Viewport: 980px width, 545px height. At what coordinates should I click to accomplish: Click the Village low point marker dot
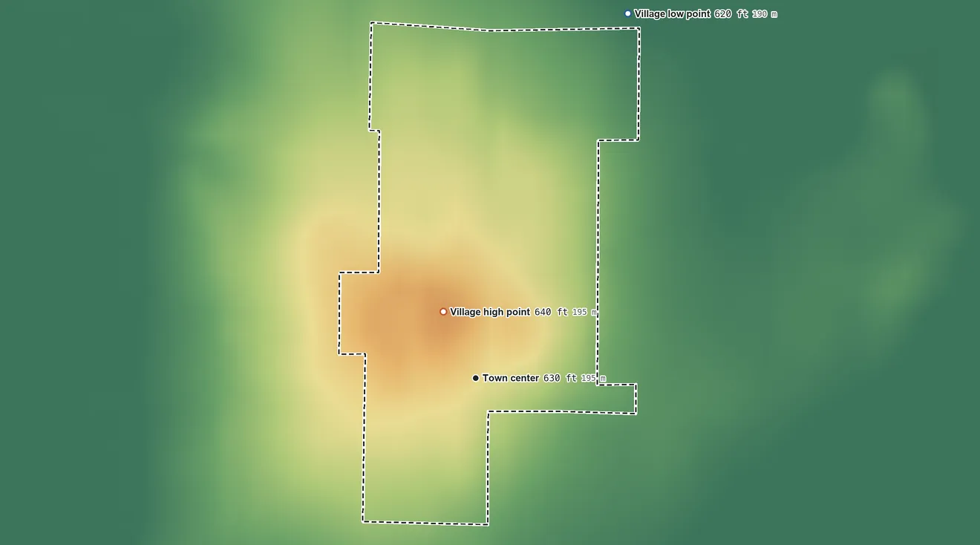pos(628,13)
